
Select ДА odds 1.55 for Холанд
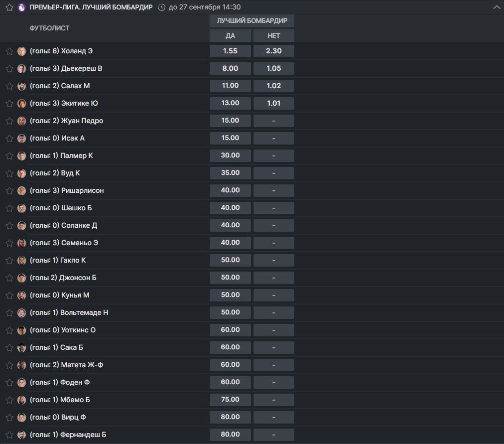(230, 51)
